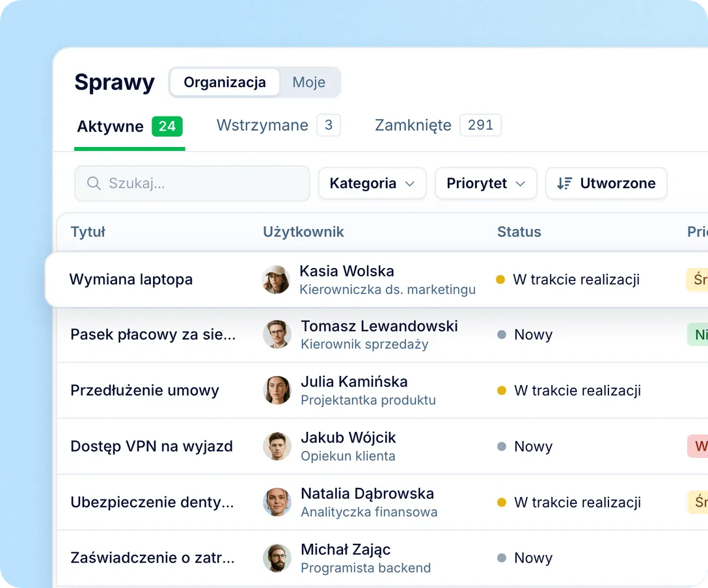708x588 pixels.
Task: Focus the Szukaj search field
Action: [x=192, y=183]
